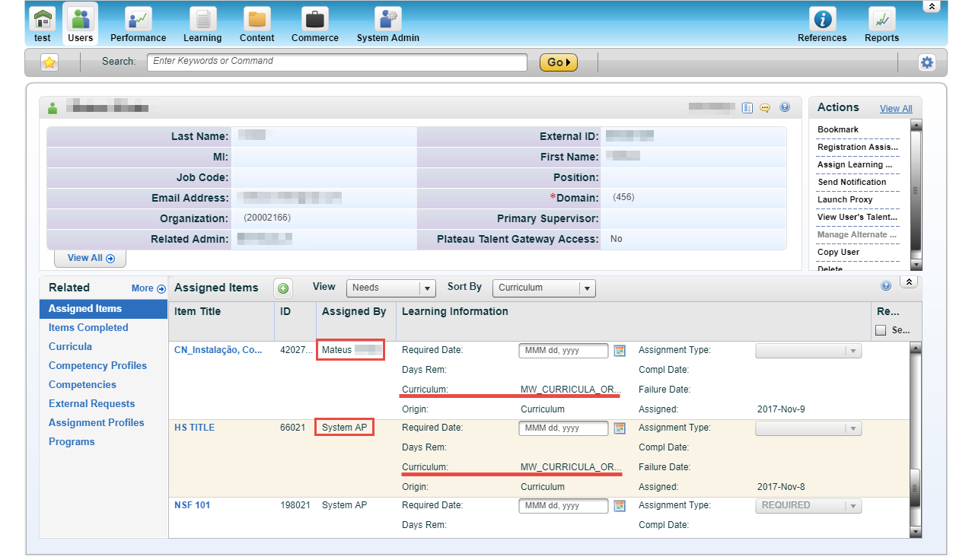972x560 pixels.
Task: Add a new assigned item
Action: point(283,288)
